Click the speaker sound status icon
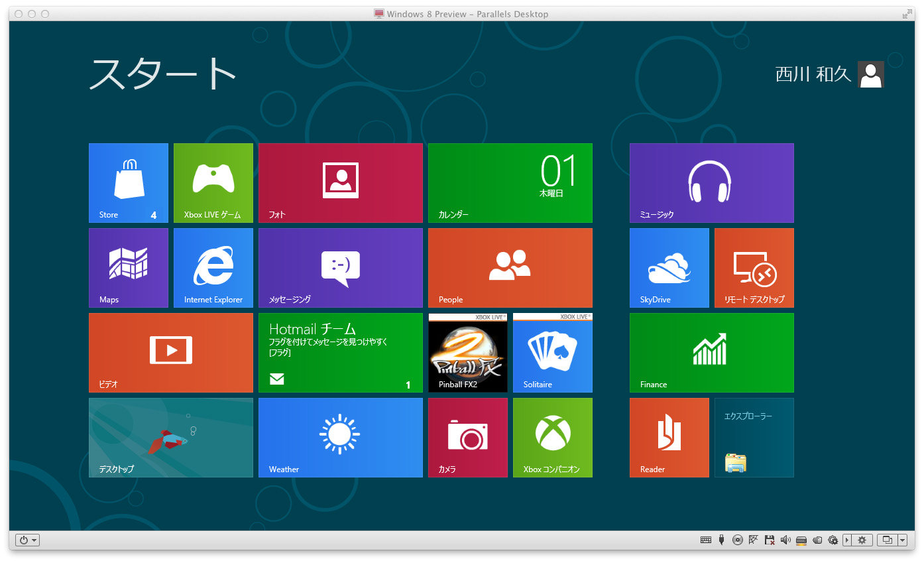Screen dimensions: 924x563 pos(785,540)
